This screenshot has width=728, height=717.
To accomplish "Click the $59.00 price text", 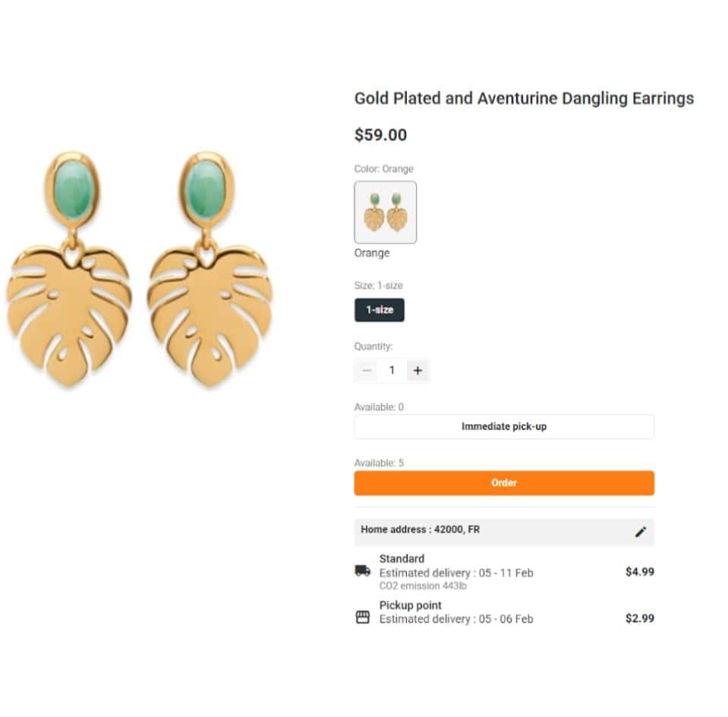I will tap(381, 134).
